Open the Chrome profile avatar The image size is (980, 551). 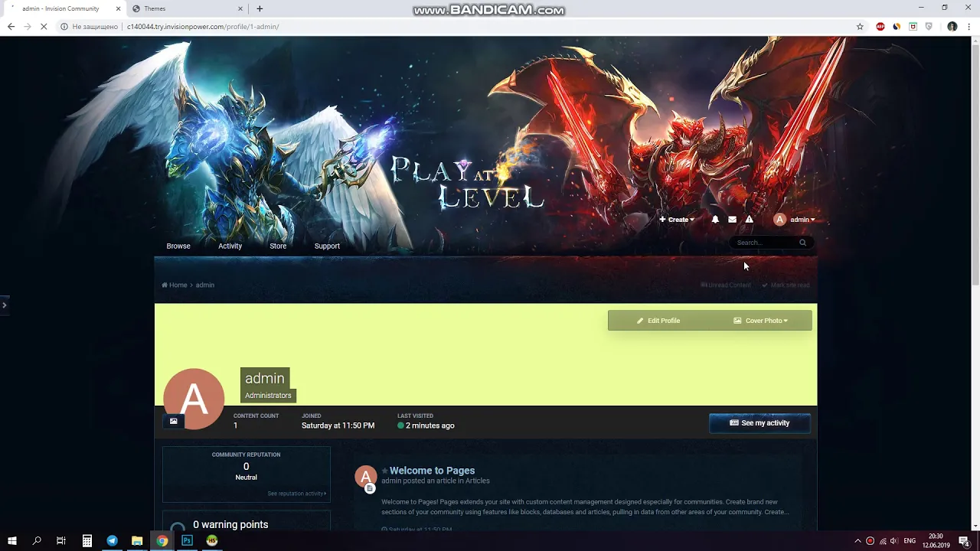click(x=952, y=27)
